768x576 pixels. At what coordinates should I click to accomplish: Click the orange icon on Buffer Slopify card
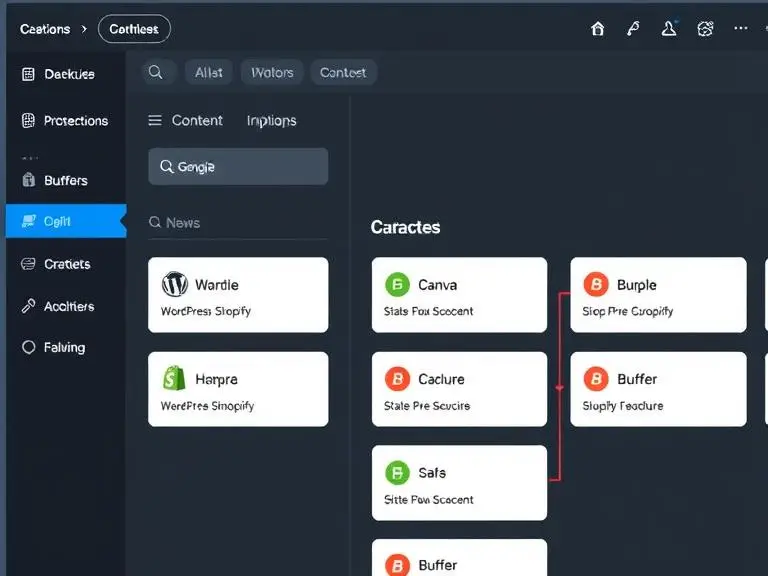(x=596, y=379)
